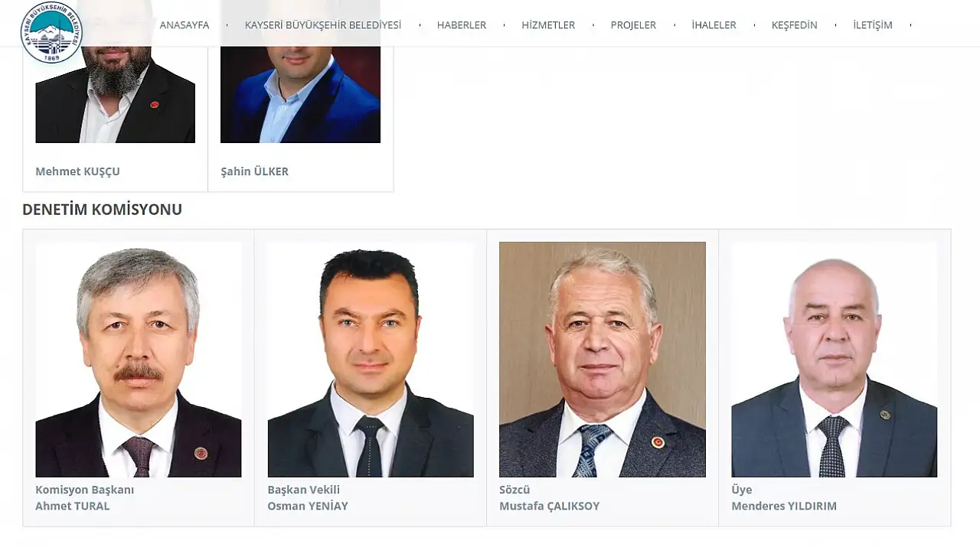Select Osman YENİAY's portrait image
The image size is (980, 547).
click(371, 360)
